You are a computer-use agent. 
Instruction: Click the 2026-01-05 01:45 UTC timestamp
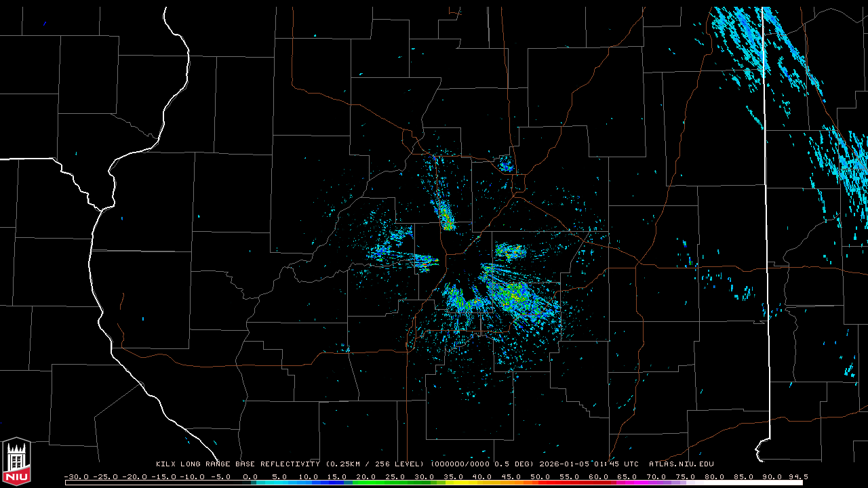click(x=589, y=464)
